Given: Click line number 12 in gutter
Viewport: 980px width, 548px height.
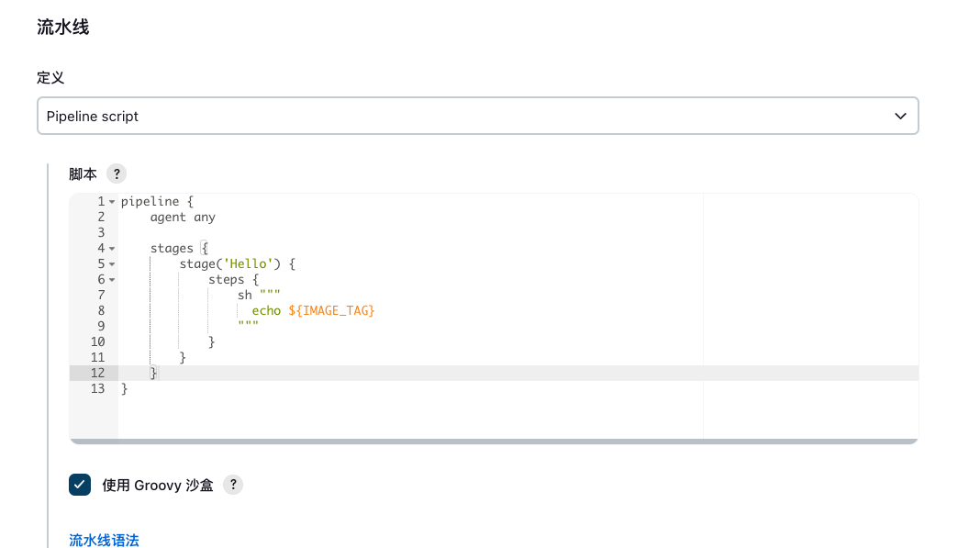Looking at the screenshot, I should 97,373.
